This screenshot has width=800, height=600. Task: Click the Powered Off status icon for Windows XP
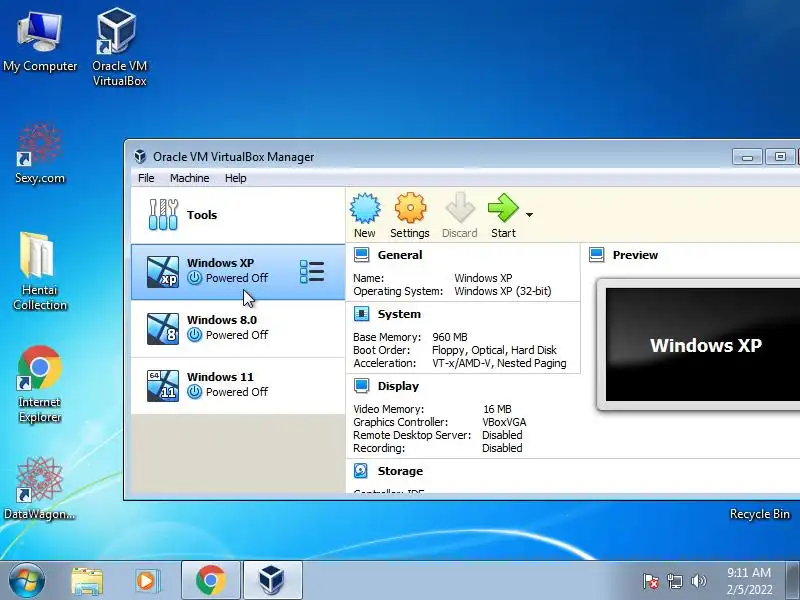pyautogui.click(x=194, y=278)
